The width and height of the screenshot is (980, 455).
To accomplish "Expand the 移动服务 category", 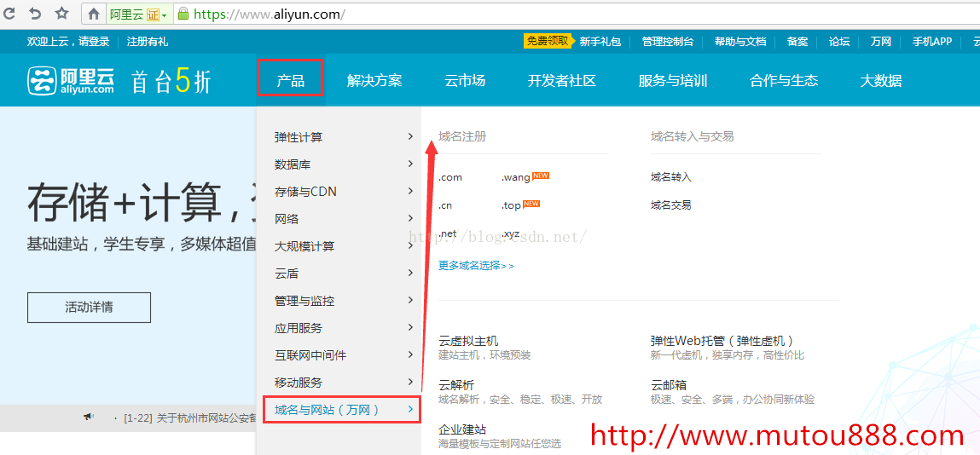I will click(339, 383).
